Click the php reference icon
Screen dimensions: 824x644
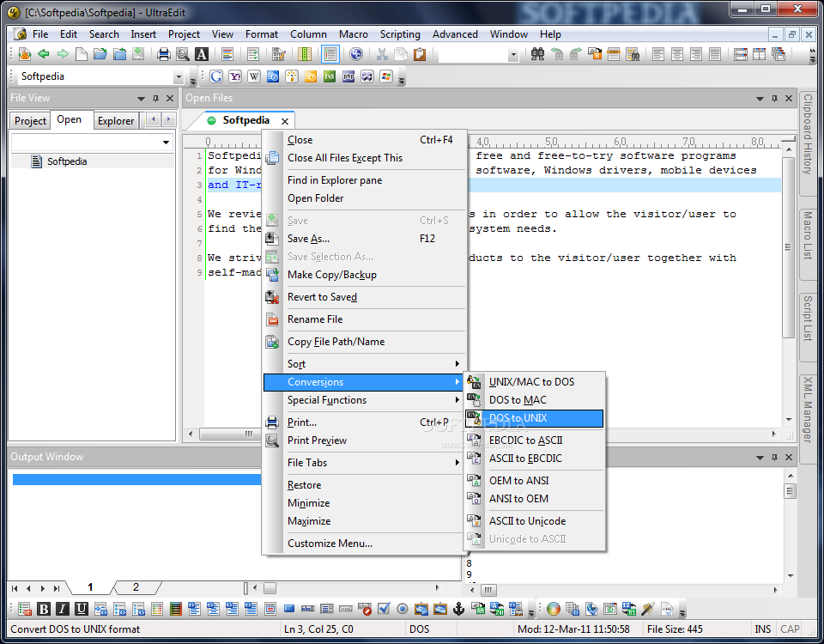point(348,76)
